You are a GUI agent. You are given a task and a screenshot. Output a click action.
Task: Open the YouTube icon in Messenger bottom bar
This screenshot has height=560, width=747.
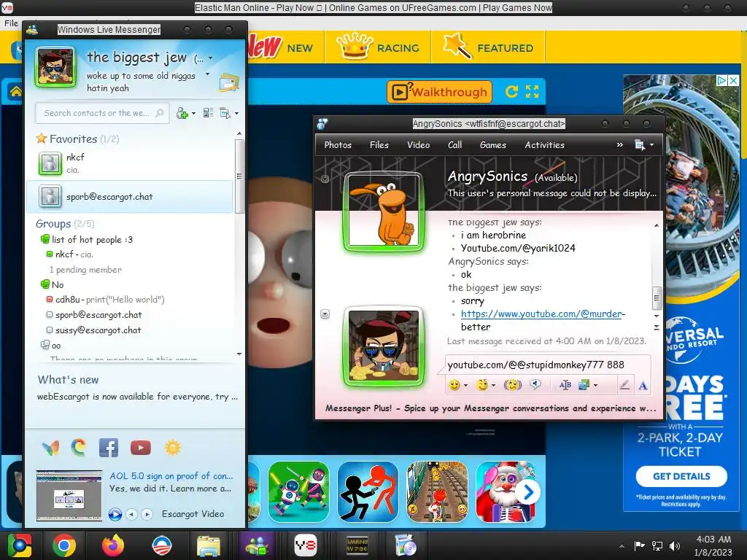[141, 448]
